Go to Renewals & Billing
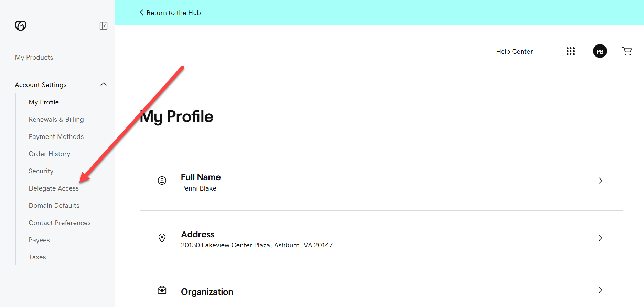Image resolution: width=644 pixels, height=307 pixels. [x=56, y=119]
